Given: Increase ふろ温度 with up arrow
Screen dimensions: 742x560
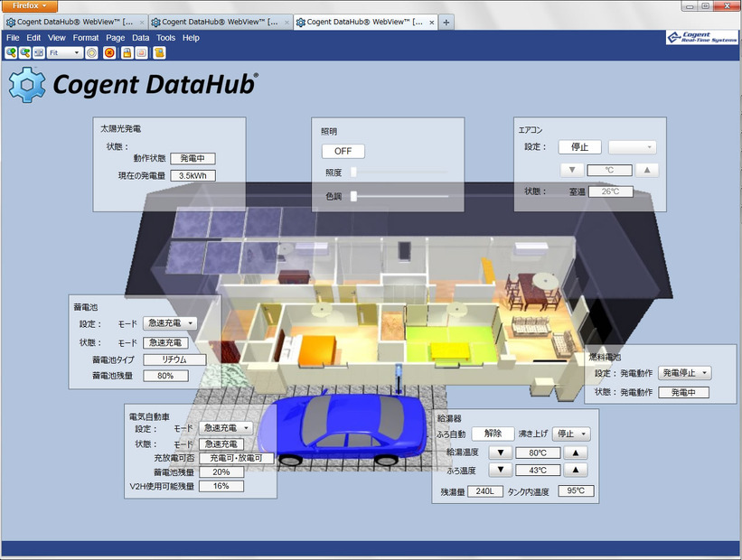Looking at the screenshot, I should 576,471.
